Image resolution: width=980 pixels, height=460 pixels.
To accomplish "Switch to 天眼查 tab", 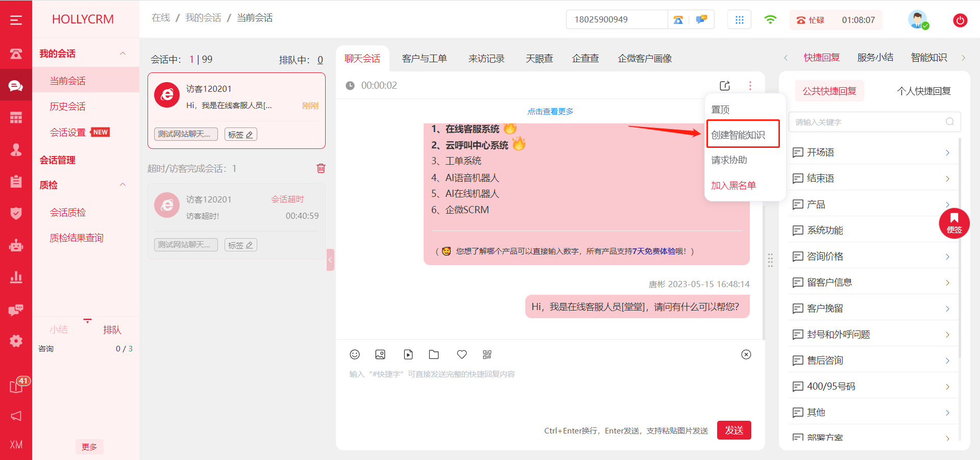I will pyautogui.click(x=540, y=59).
